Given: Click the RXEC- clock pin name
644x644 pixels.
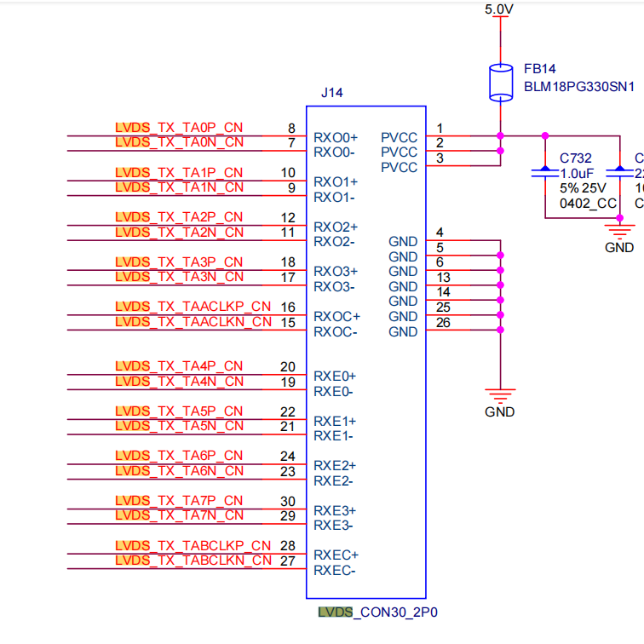Looking at the screenshot, I should click(x=334, y=571).
